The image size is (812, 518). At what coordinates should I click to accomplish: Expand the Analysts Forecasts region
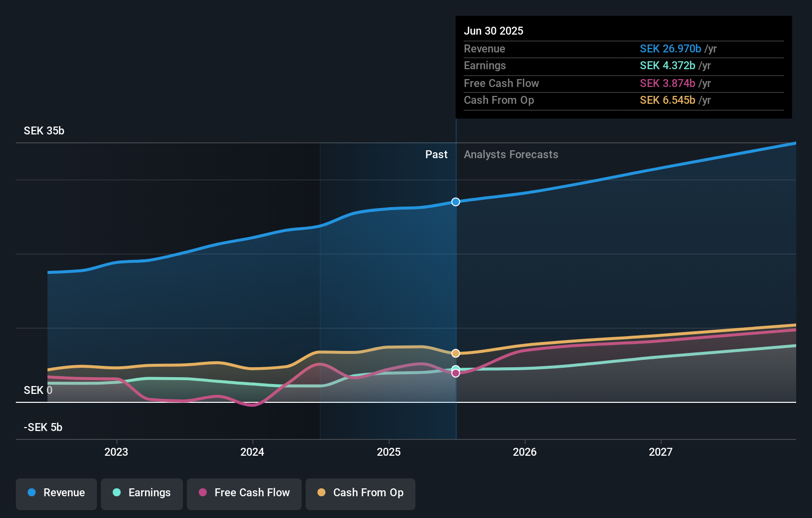click(511, 154)
